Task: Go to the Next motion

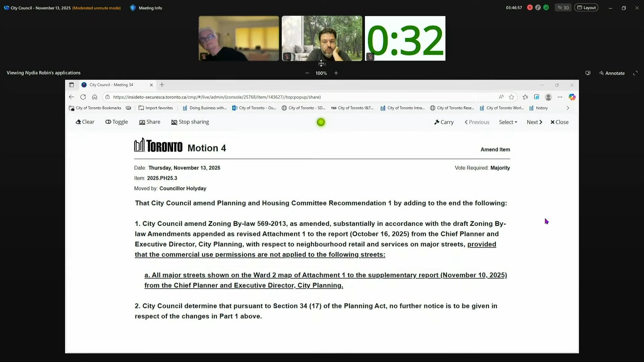Action: pos(534,122)
